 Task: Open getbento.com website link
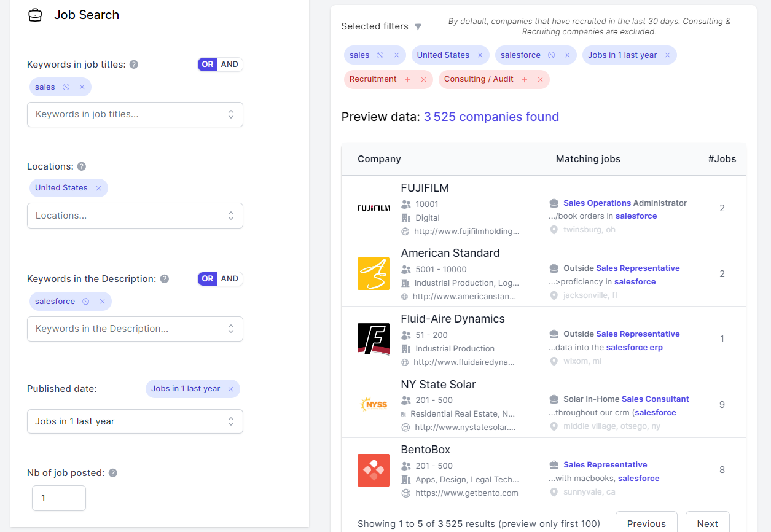[466, 493]
